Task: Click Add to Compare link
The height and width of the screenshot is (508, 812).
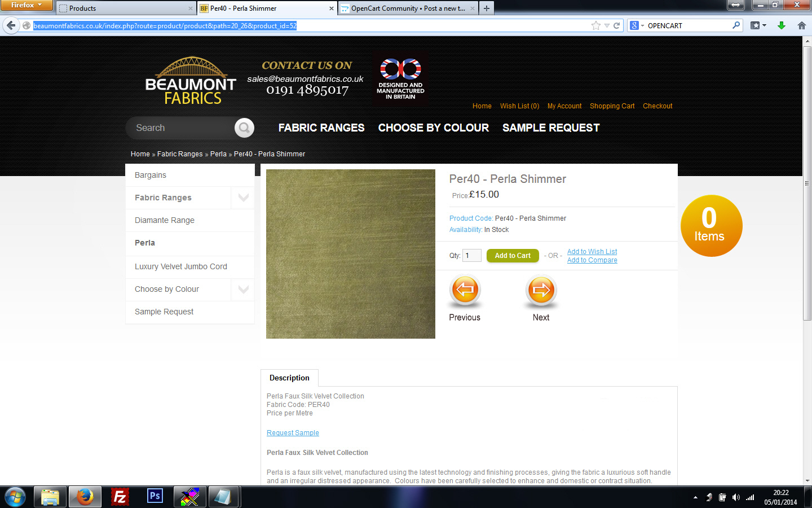Action: [592, 260]
